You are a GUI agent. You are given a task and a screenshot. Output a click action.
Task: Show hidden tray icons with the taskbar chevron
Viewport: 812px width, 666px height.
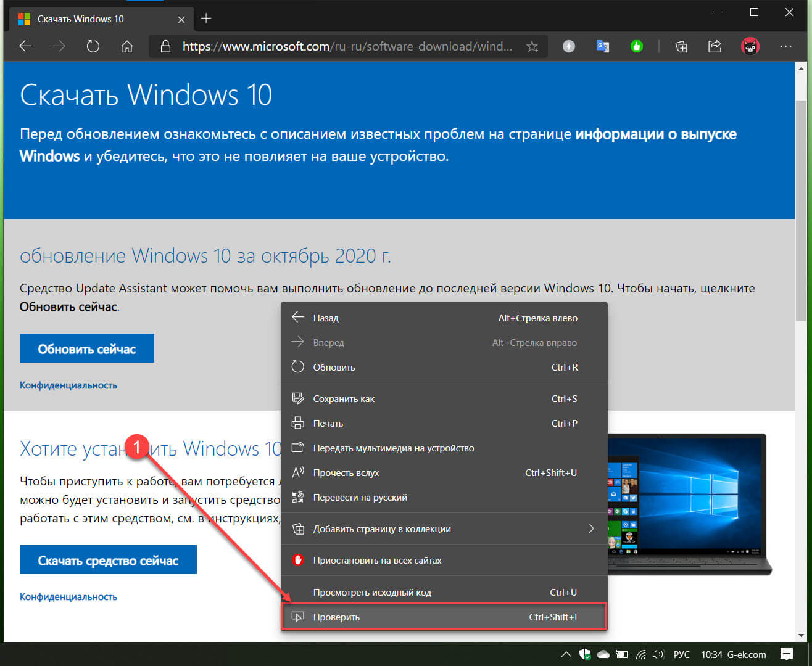(565, 654)
